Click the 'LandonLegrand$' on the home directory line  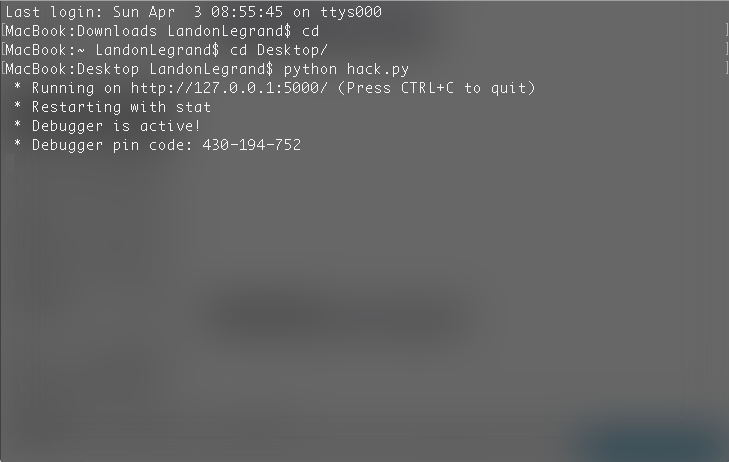pyautogui.click(x=157, y=50)
